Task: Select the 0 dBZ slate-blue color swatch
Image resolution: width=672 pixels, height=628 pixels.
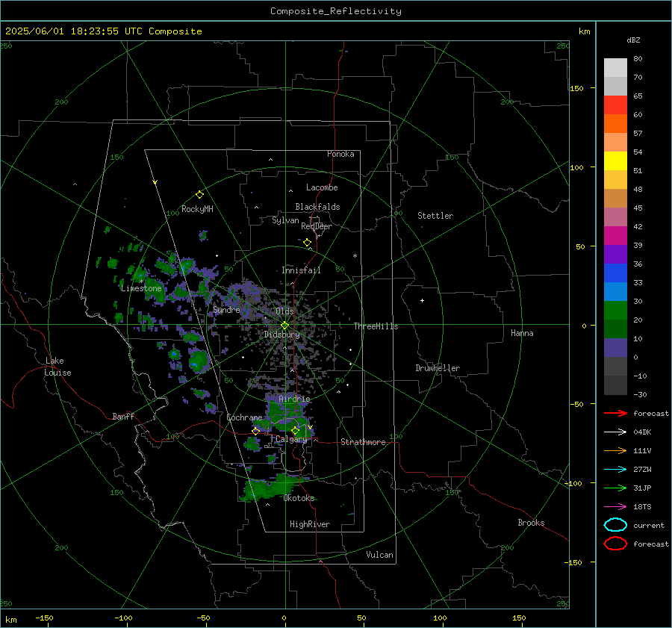Action: 615,348
